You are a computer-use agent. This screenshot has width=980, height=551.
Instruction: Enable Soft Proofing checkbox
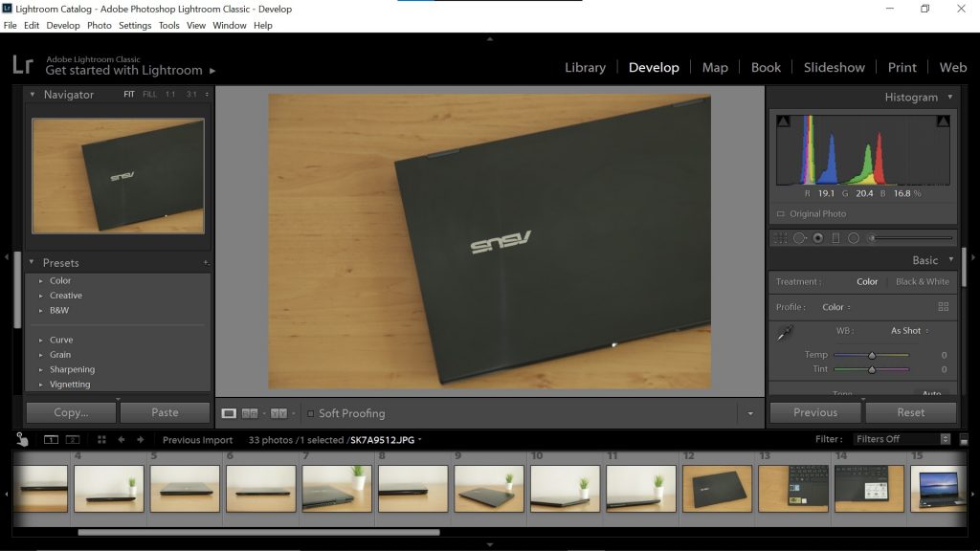tap(310, 413)
